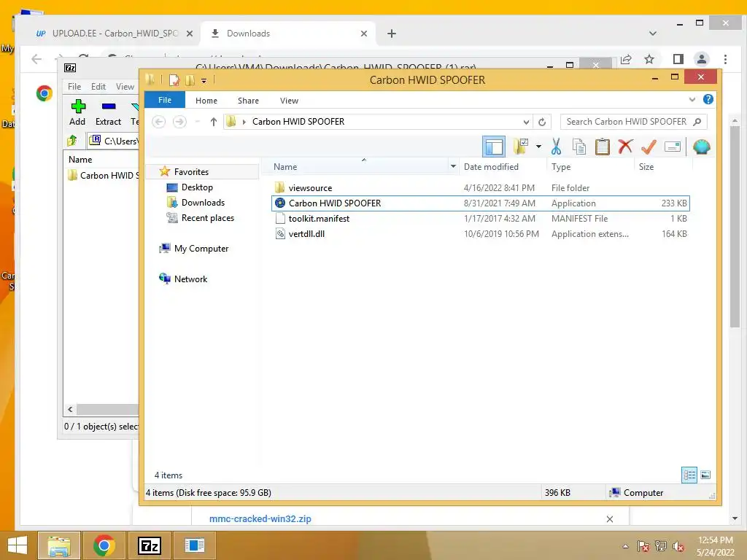The image size is (747, 560).
Task: Select the Carbon HWID SPOOFER application file
Action: [x=480, y=203]
